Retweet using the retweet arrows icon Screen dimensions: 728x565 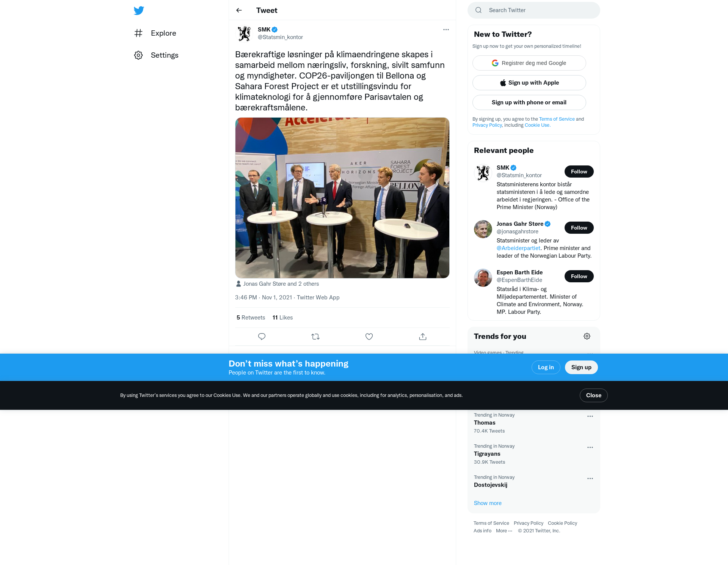(x=315, y=337)
